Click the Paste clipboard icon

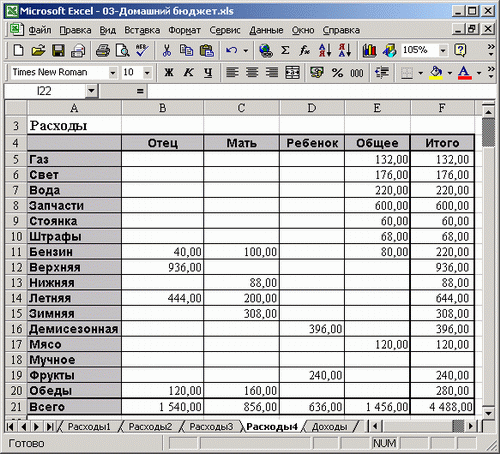(207, 51)
